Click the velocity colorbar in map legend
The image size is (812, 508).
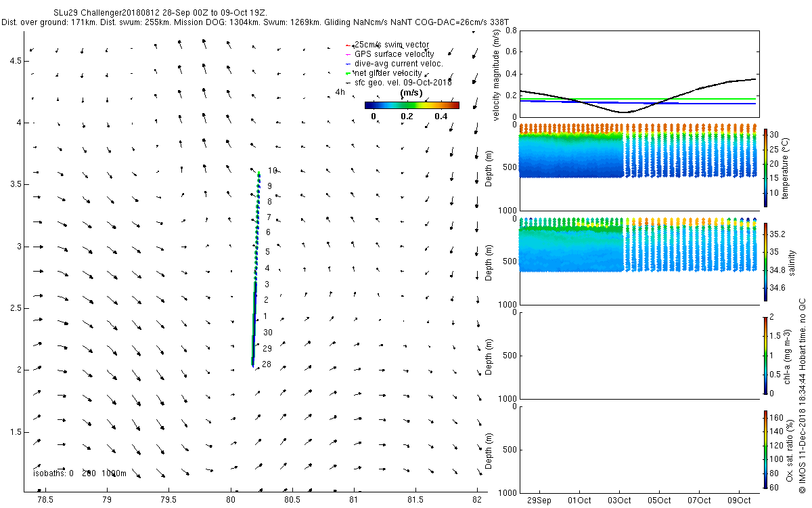[x=411, y=105]
